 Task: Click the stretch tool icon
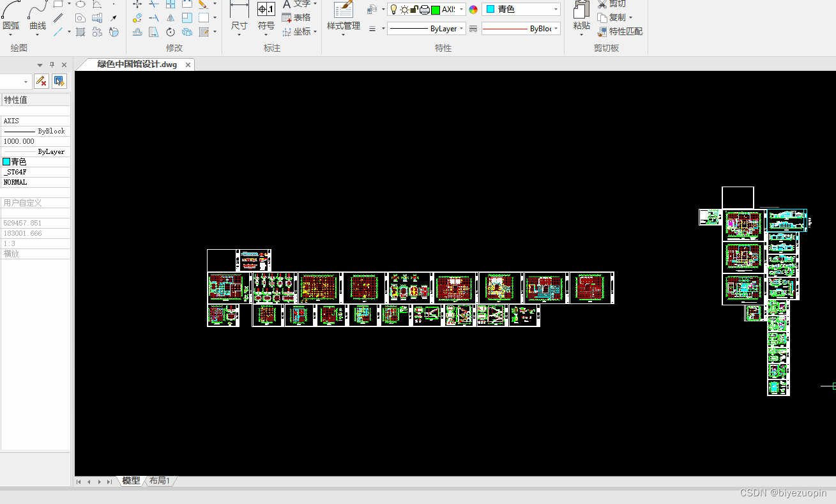(154, 31)
